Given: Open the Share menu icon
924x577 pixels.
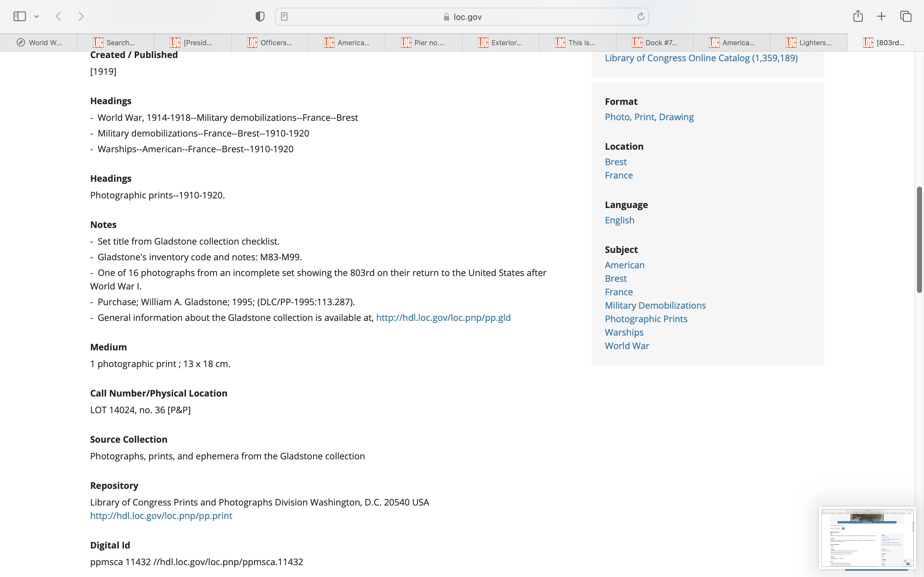Looking at the screenshot, I should click(x=858, y=16).
